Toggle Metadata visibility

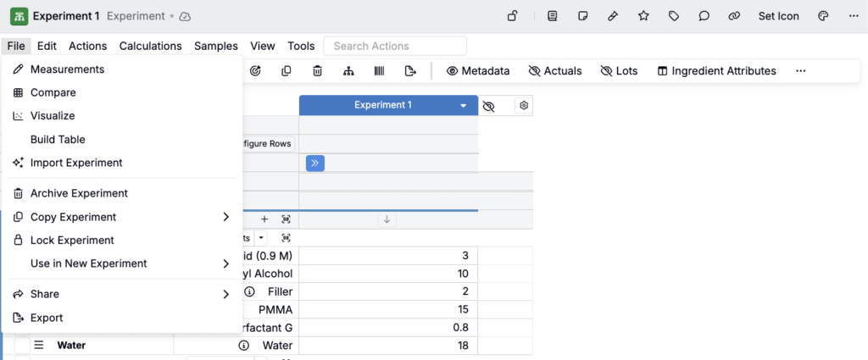[478, 71]
